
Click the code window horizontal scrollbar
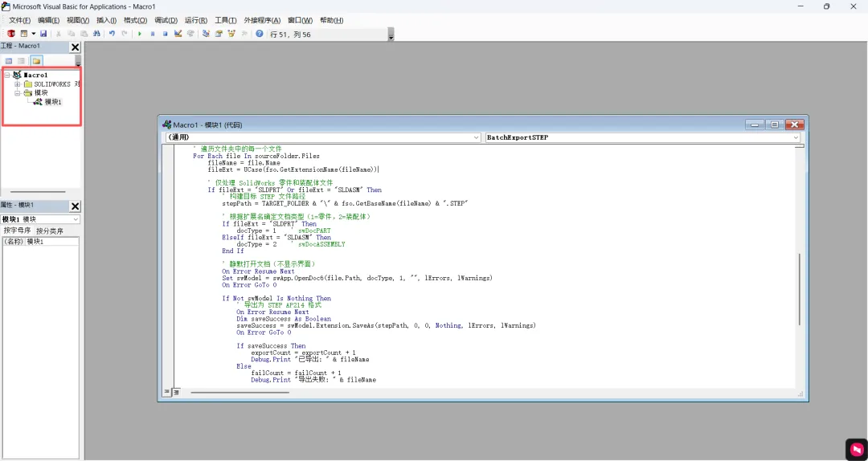tap(240, 393)
